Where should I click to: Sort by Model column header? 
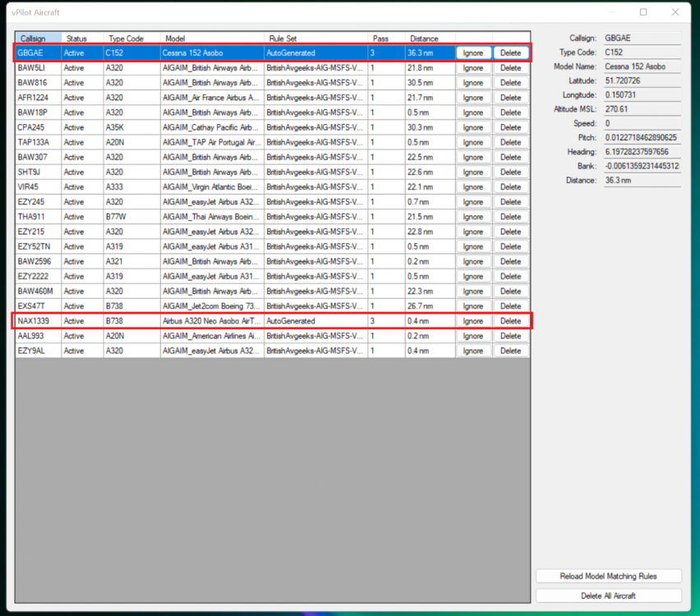212,39
